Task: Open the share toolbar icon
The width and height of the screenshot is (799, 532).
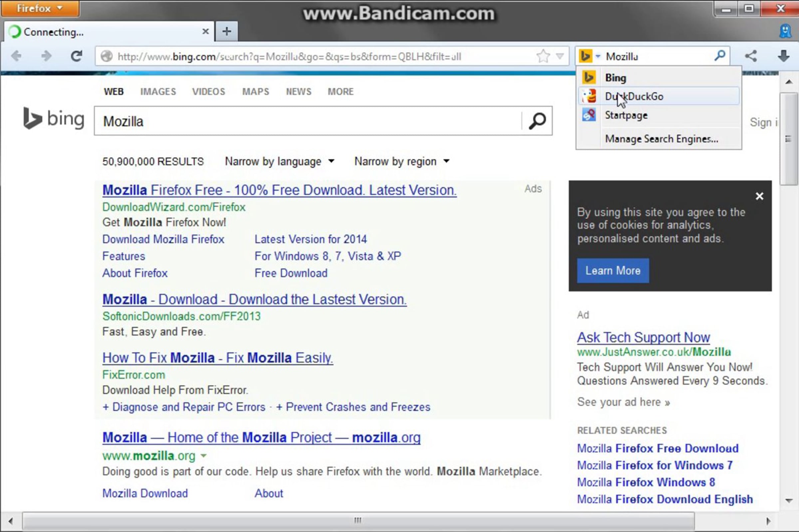Action: (751, 56)
